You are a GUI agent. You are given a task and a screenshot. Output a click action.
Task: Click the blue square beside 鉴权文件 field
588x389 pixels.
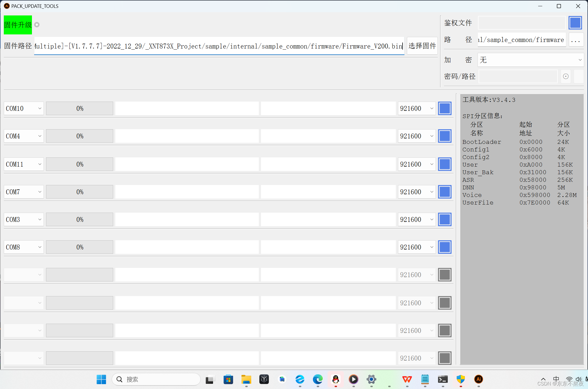tap(575, 23)
